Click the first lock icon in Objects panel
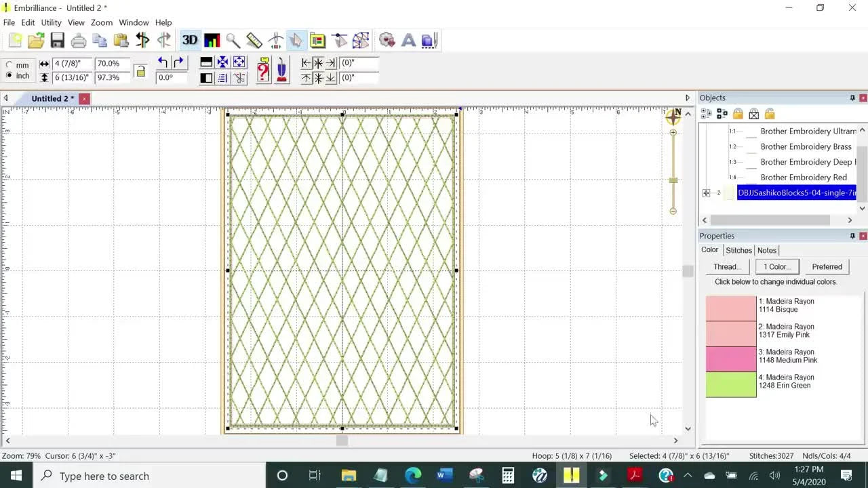This screenshot has width=868, height=488. pos(738,114)
